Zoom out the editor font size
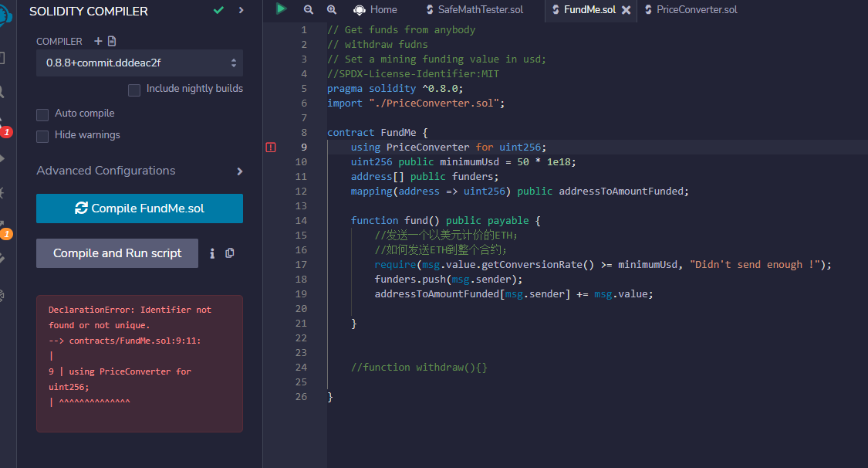868x468 pixels. [x=309, y=9]
